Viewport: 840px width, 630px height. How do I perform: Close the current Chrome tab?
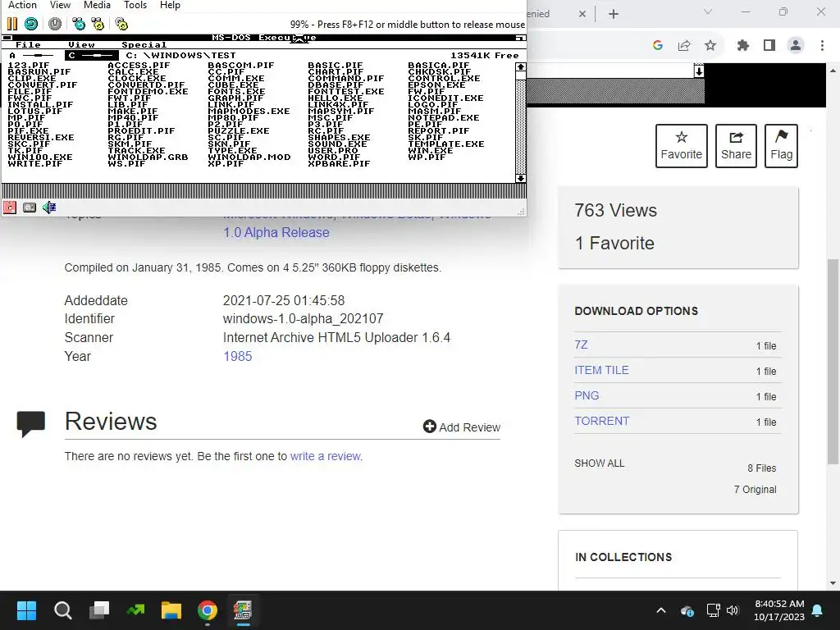[x=582, y=14]
